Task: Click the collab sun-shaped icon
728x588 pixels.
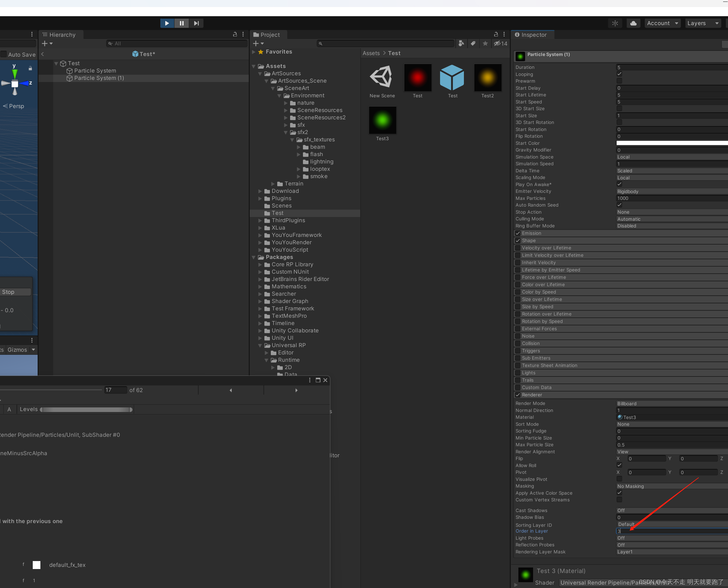Action: [x=615, y=23]
